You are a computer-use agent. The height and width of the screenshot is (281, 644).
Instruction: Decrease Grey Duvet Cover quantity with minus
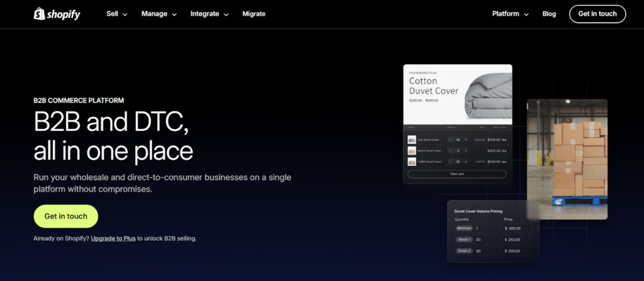point(450,140)
